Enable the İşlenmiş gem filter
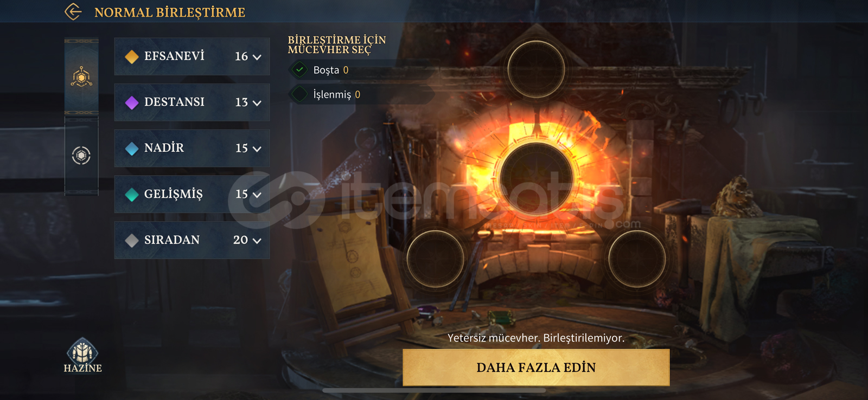The height and width of the screenshot is (400, 868). click(x=299, y=94)
